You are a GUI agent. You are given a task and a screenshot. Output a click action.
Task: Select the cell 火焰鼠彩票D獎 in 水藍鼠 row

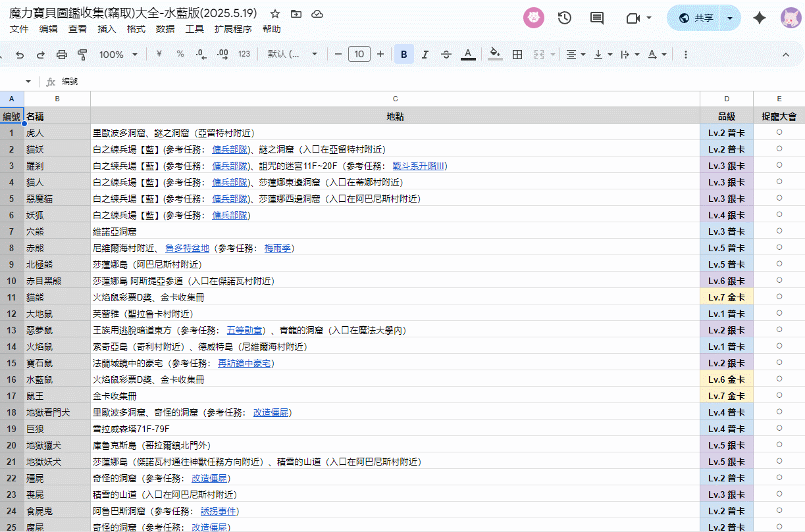pyautogui.click(x=395, y=379)
